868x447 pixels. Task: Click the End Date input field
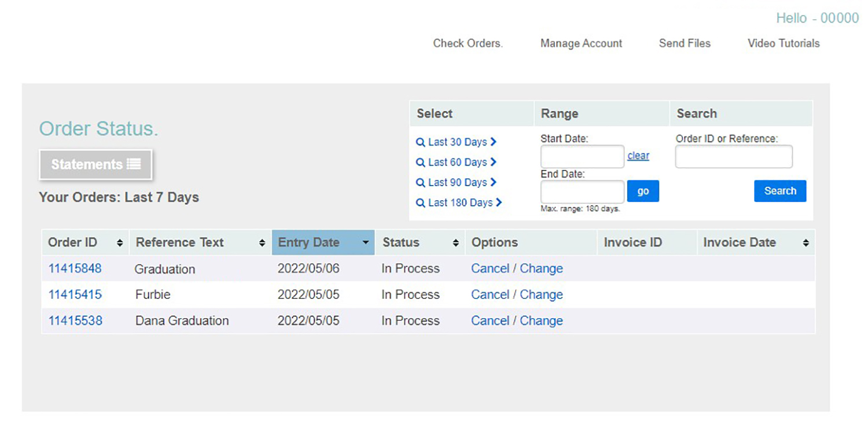click(x=582, y=192)
